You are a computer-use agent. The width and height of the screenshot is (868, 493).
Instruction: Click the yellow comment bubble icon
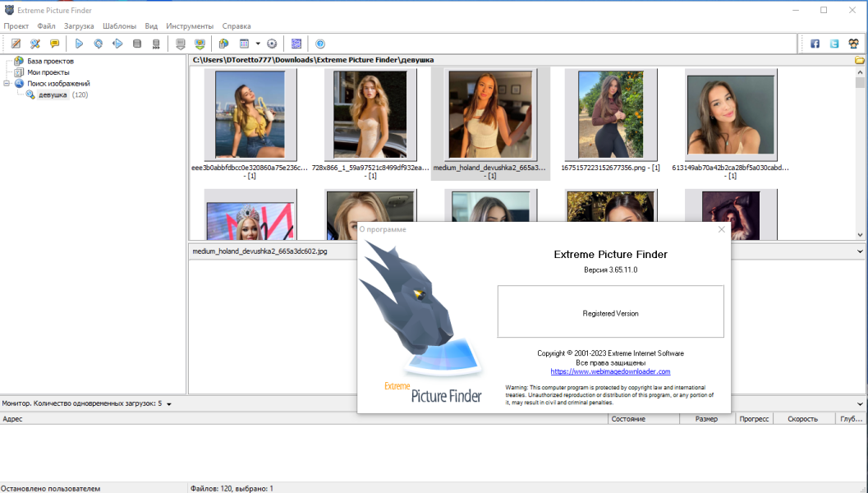[x=54, y=44]
